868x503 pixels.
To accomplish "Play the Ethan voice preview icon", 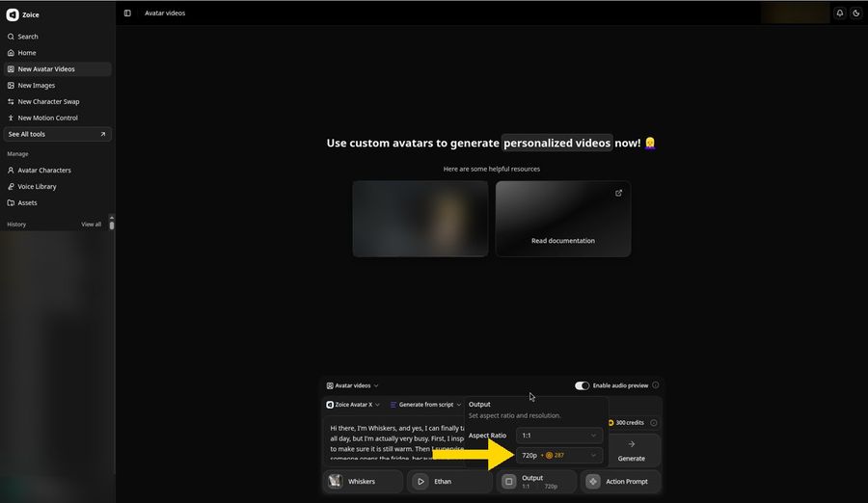I will point(420,482).
